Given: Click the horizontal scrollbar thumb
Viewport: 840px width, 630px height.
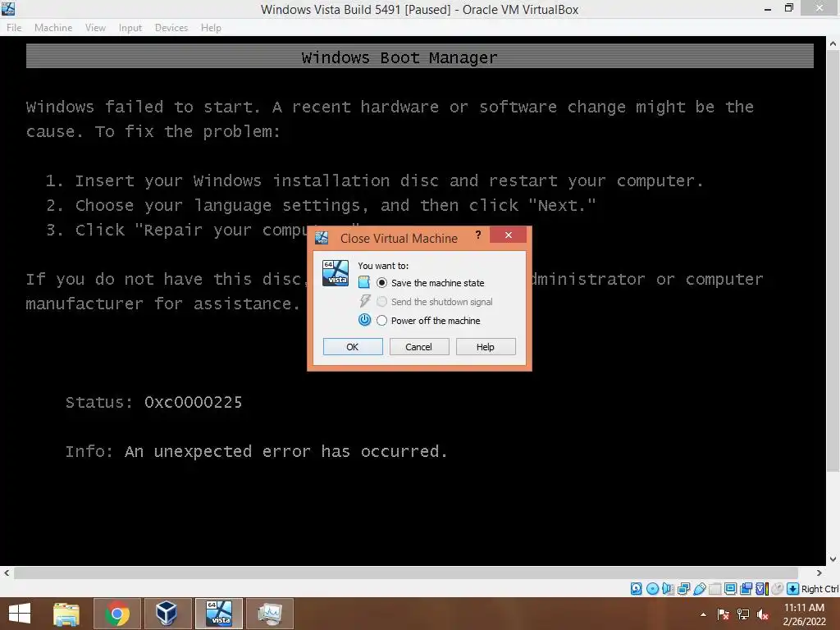Looking at the screenshot, I should coord(406,573).
